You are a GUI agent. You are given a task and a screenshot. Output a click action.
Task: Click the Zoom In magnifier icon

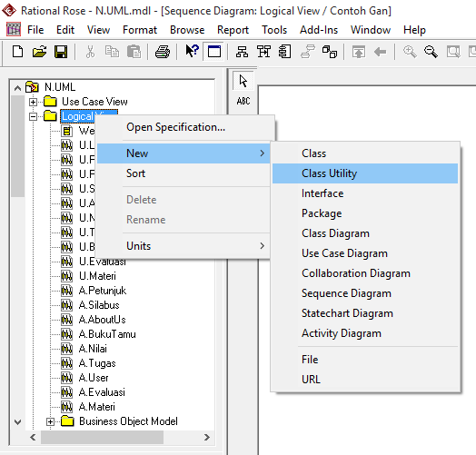click(410, 52)
